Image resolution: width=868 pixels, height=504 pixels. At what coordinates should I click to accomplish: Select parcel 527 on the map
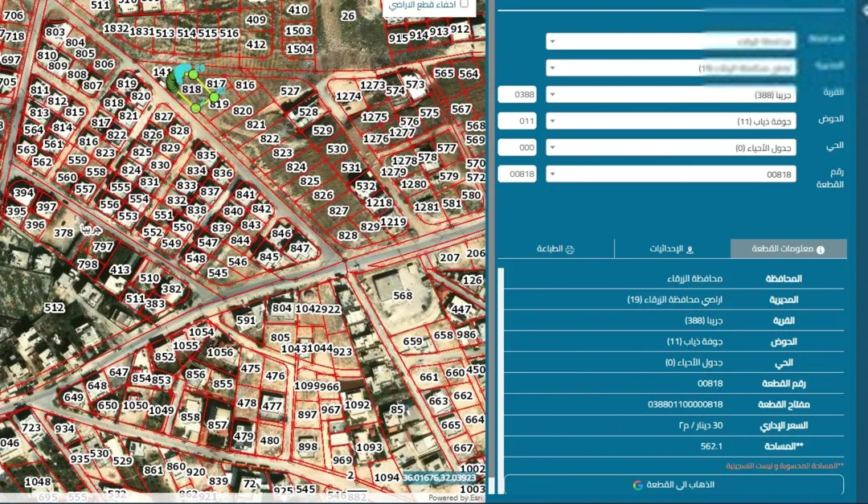pyautogui.click(x=290, y=91)
